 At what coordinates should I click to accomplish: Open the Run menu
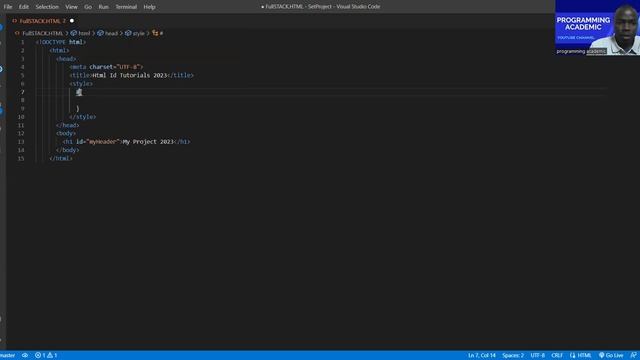(104, 7)
